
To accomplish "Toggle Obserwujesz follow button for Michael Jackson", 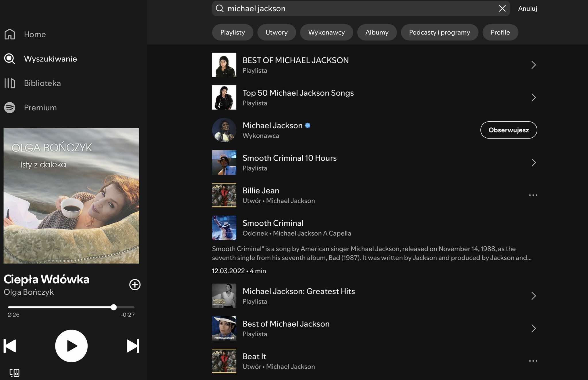I will coord(508,130).
